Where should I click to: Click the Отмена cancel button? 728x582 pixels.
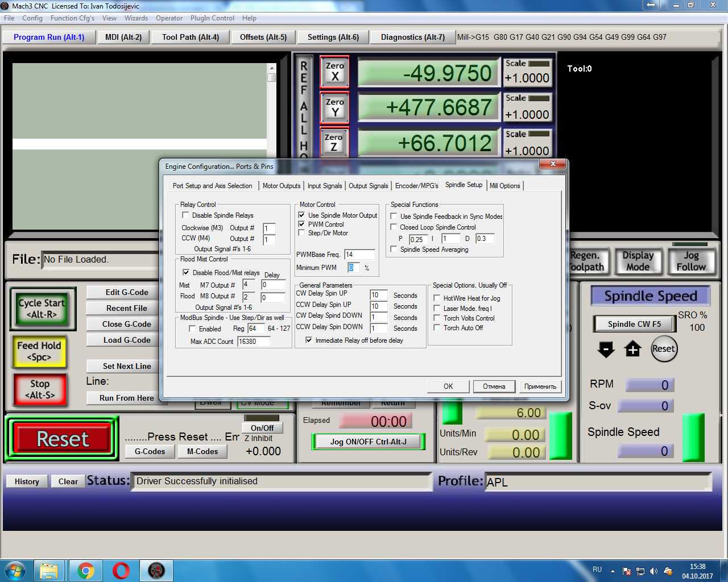494,386
